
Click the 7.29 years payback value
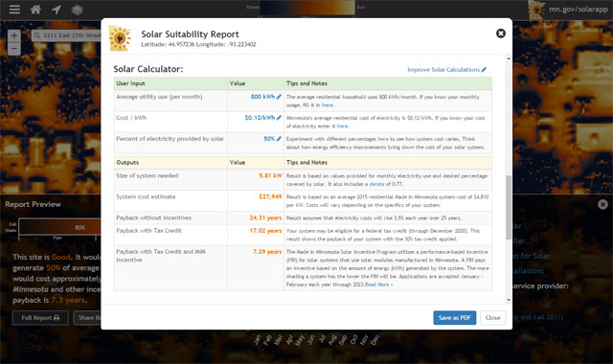[267, 252]
